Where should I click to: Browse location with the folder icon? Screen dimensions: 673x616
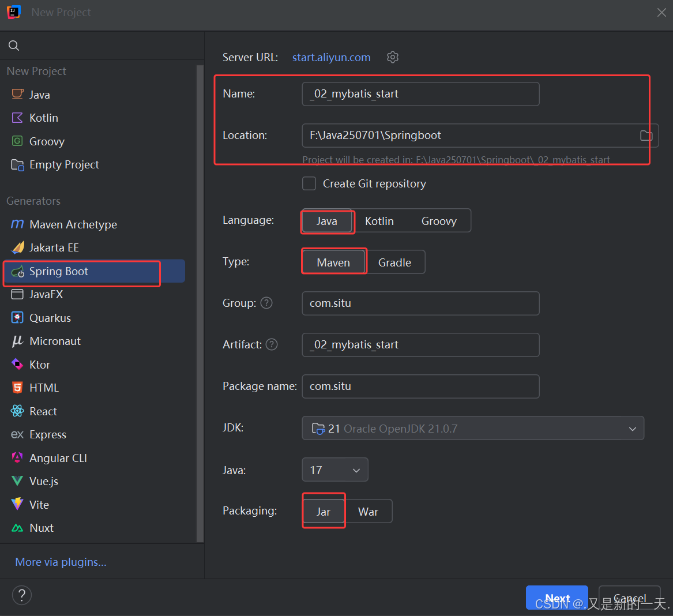646,136
